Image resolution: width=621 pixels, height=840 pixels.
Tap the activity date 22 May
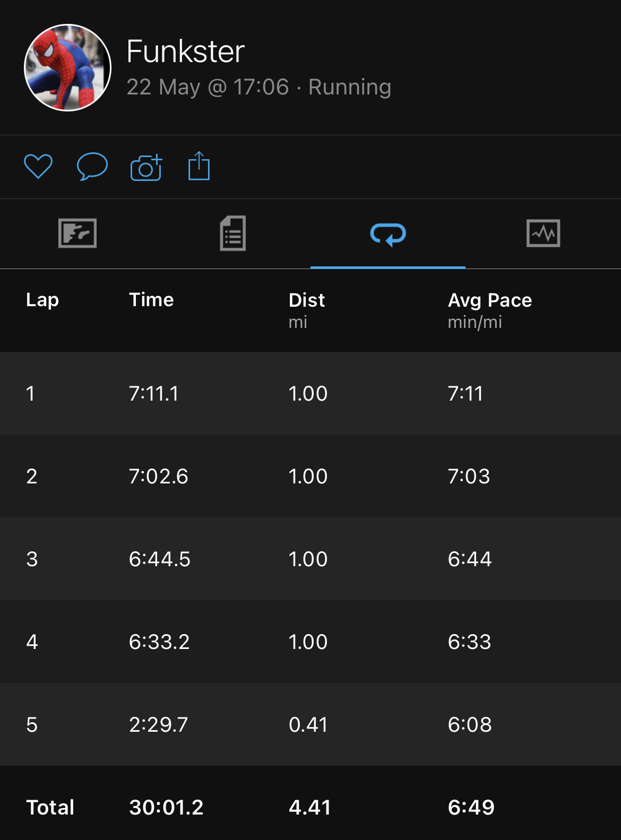163,87
